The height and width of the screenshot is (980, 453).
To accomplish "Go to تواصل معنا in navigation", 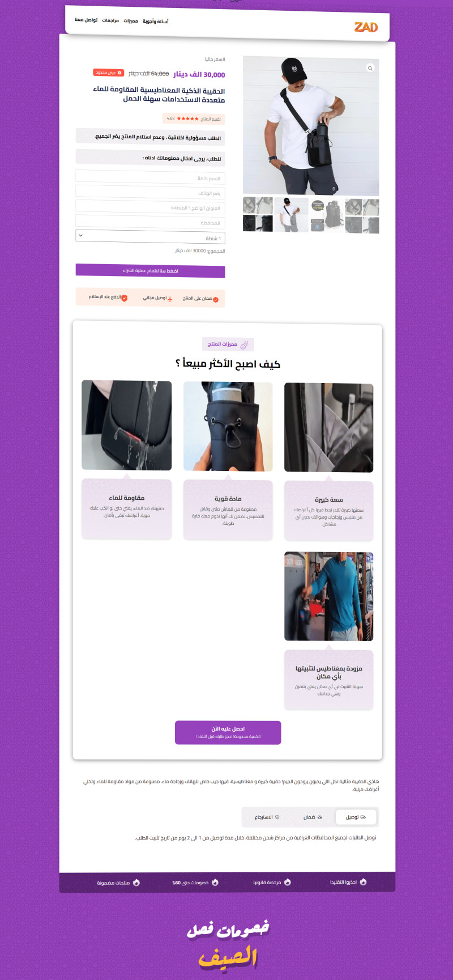I will pos(86,20).
